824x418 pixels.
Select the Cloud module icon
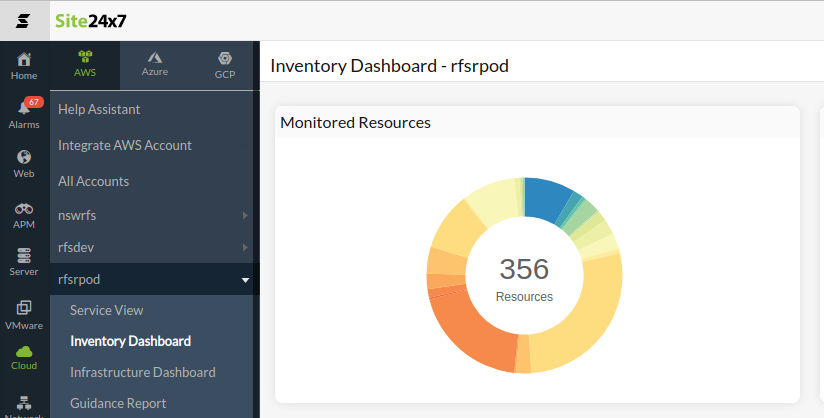(24, 352)
